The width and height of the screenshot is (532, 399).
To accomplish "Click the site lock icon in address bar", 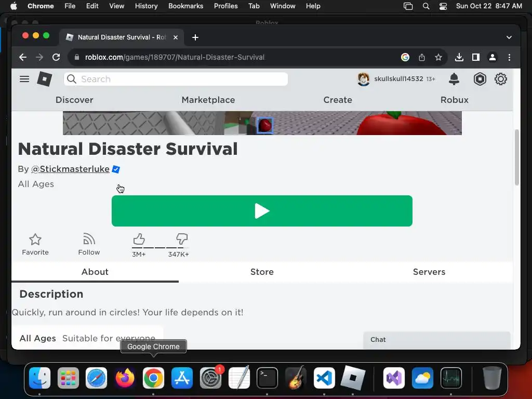I will pyautogui.click(x=77, y=57).
